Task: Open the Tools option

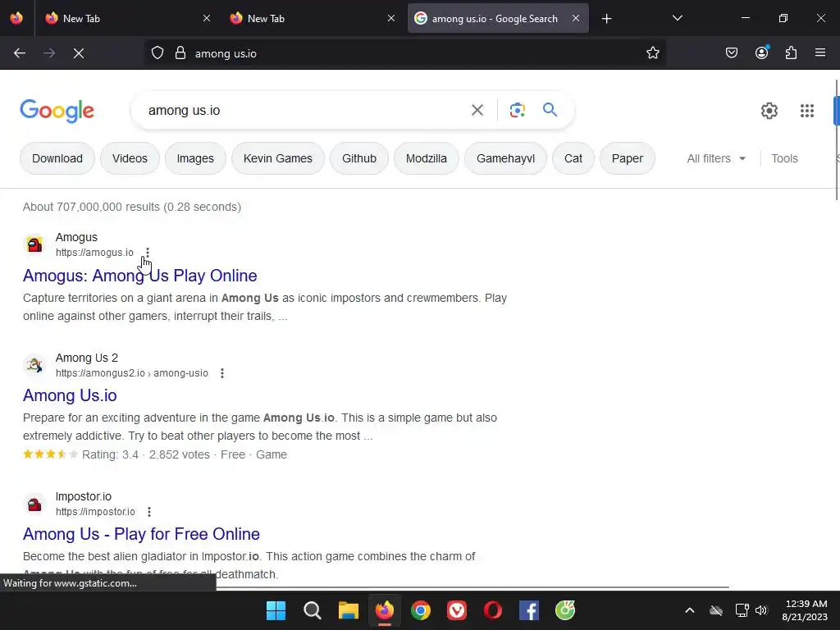Action: (784, 158)
